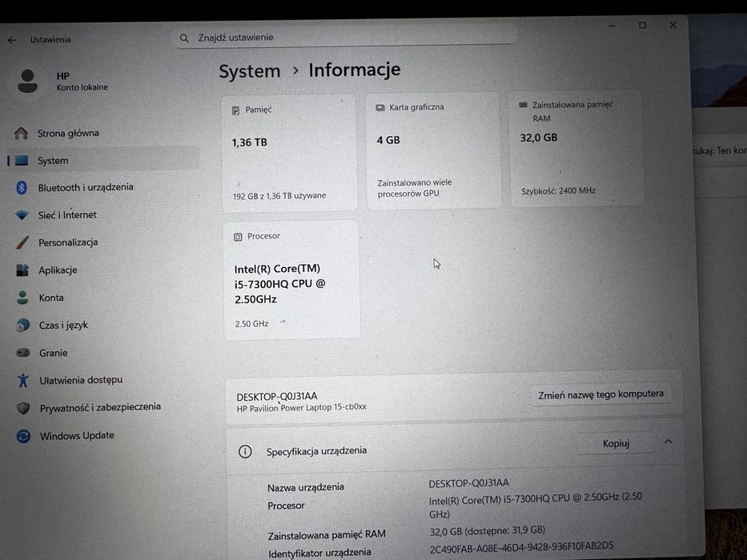Minimize the Settings window

(x=612, y=26)
